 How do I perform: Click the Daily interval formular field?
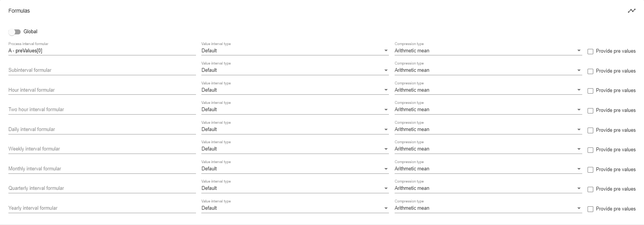(102, 129)
